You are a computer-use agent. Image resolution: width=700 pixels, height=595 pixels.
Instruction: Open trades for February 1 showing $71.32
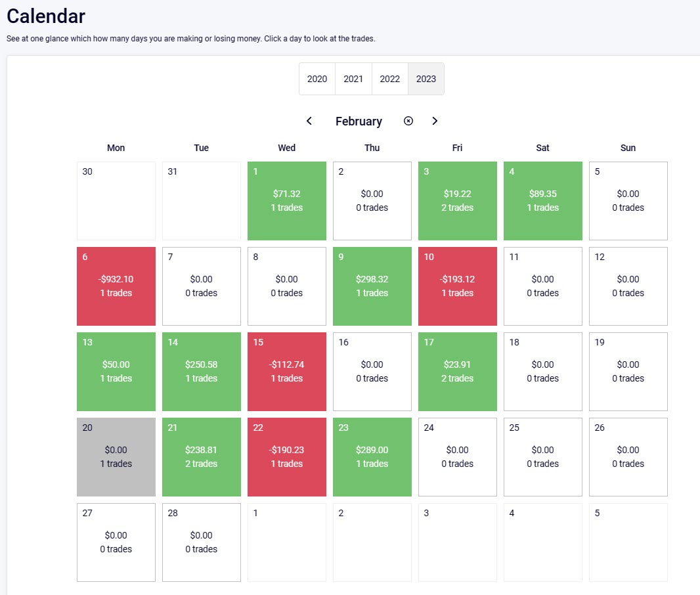tap(286, 200)
